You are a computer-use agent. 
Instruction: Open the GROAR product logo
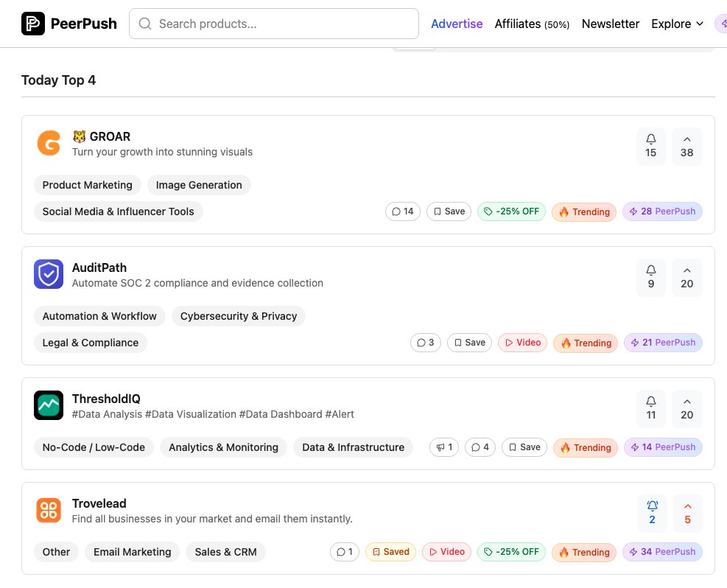[49, 143]
